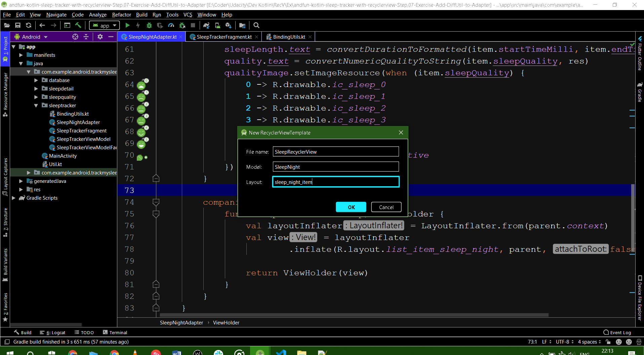Switch to BindingUtils.kt tab
The image size is (644, 355).
tap(289, 37)
